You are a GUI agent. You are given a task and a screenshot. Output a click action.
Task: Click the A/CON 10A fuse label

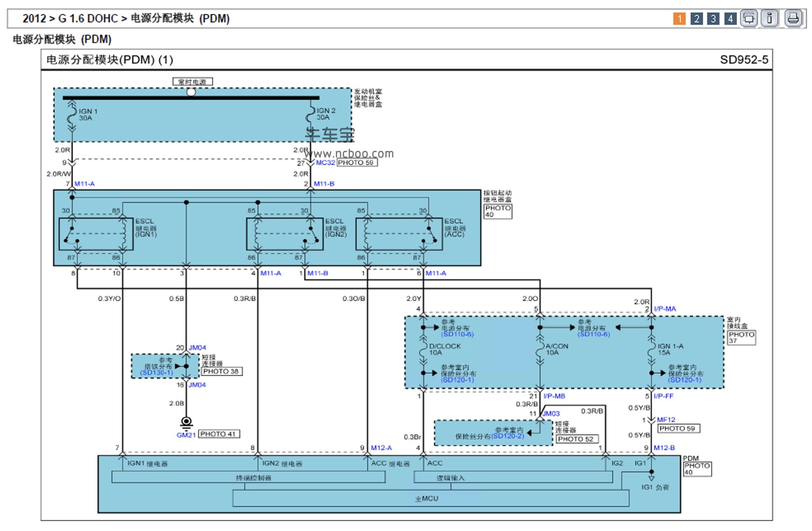pos(557,350)
